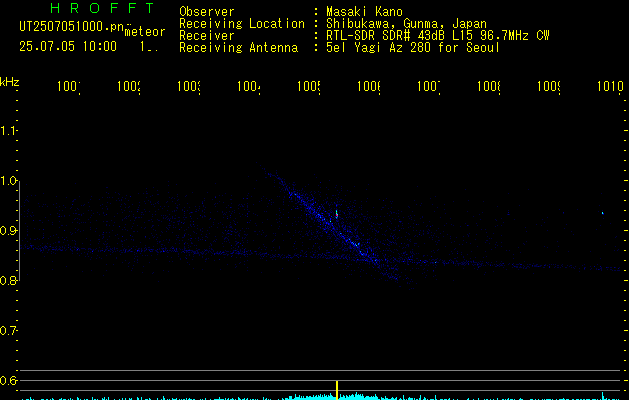The height and width of the screenshot is (400, 629).
Task: Select the file name UT2507051000.pn
Action: (71, 27)
